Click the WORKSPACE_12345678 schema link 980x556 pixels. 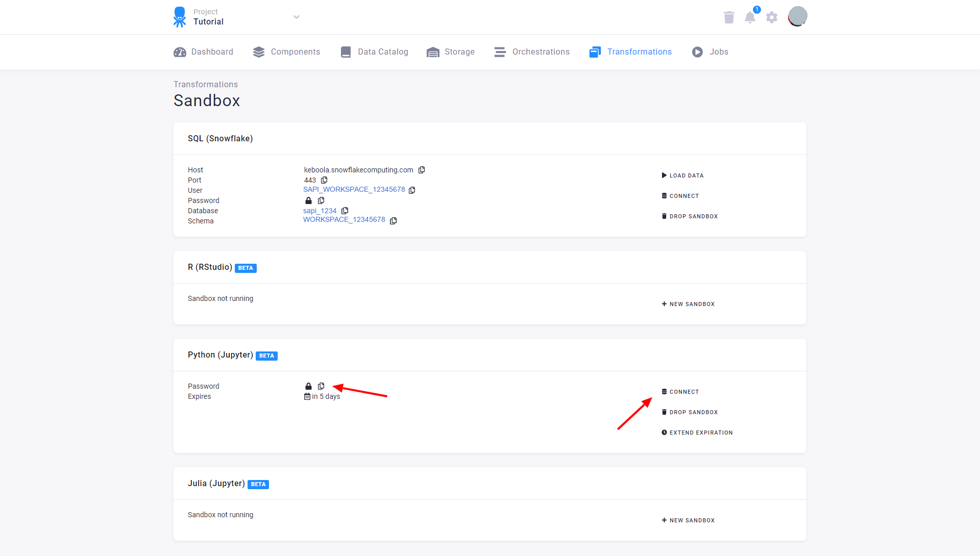click(344, 219)
